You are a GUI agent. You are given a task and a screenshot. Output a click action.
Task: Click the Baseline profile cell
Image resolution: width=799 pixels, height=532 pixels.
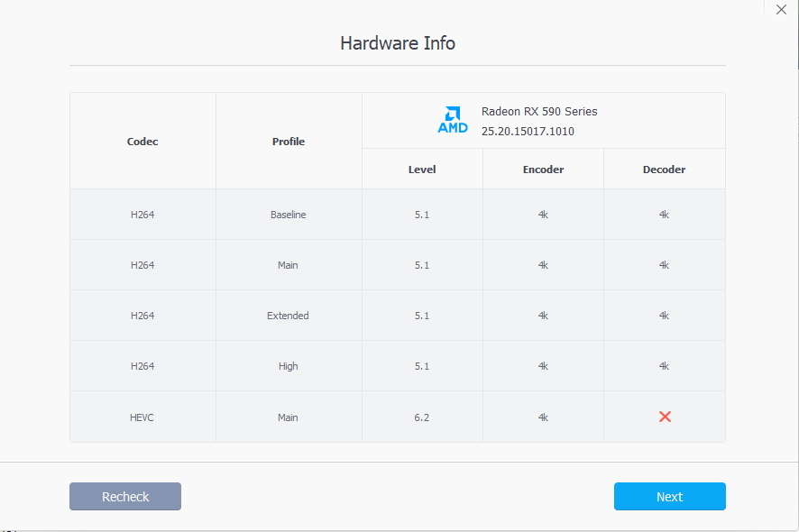point(289,215)
